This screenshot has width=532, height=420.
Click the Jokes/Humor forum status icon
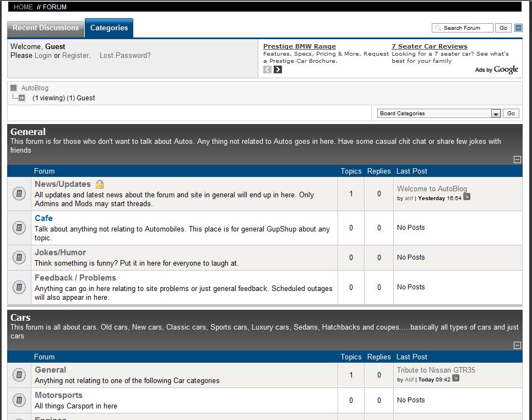(x=19, y=257)
